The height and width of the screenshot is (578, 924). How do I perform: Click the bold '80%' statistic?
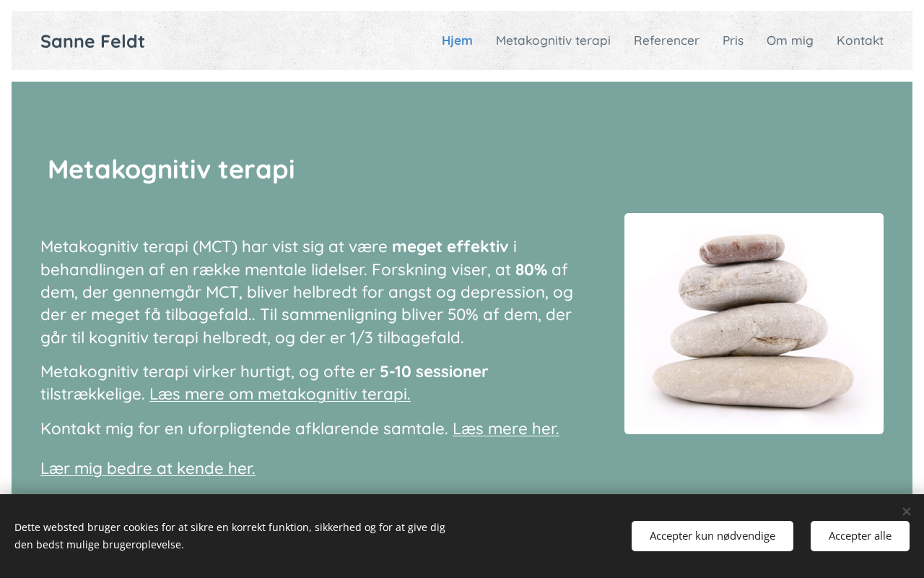coord(531,269)
